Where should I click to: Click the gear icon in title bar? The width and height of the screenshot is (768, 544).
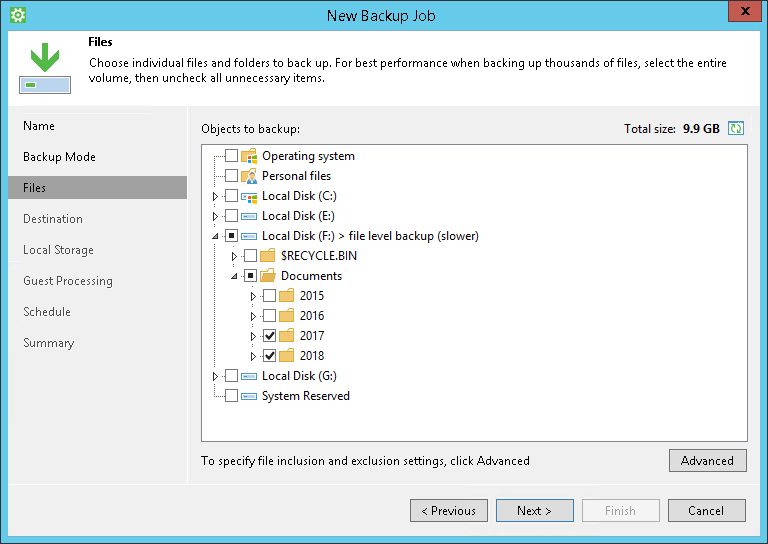tap(18, 15)
